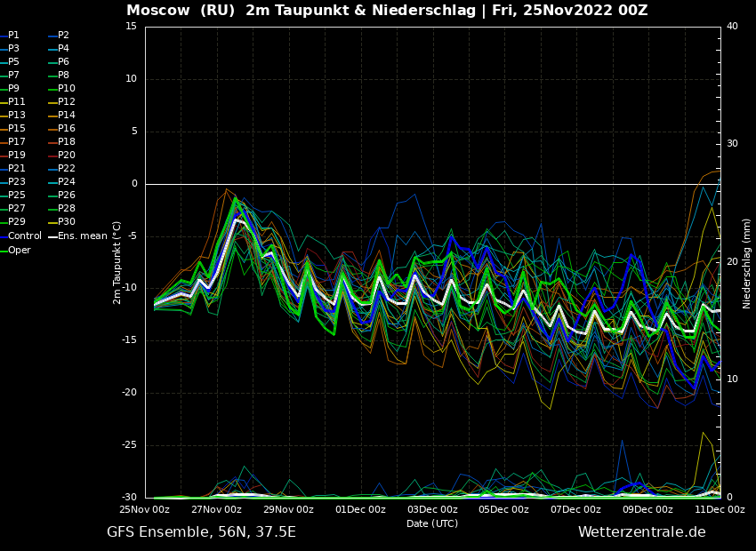Click the Control run legend entry

point(24,236)
